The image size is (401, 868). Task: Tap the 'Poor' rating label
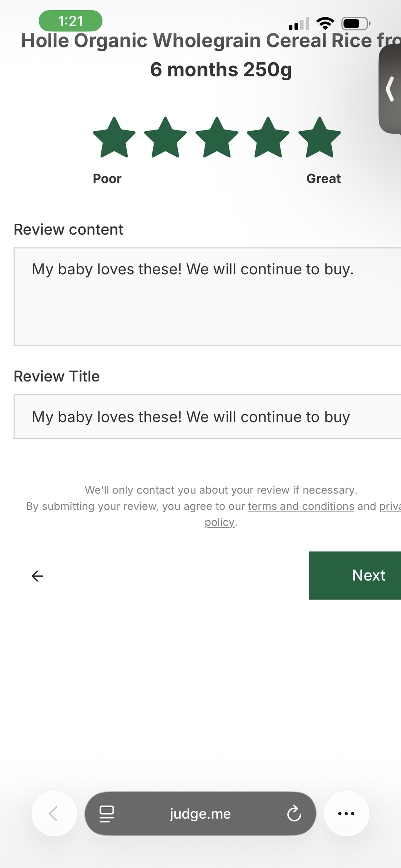click(107, 179)
